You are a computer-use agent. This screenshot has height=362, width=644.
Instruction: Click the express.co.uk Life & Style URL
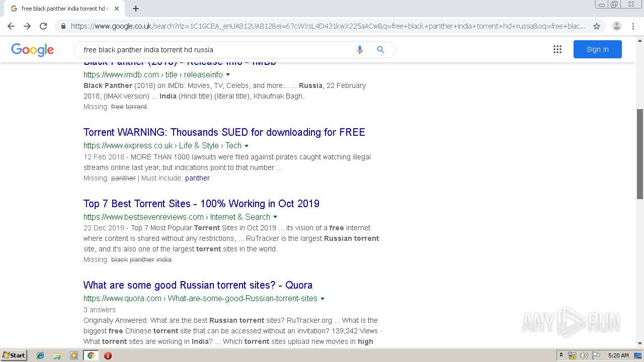point(163,145)
